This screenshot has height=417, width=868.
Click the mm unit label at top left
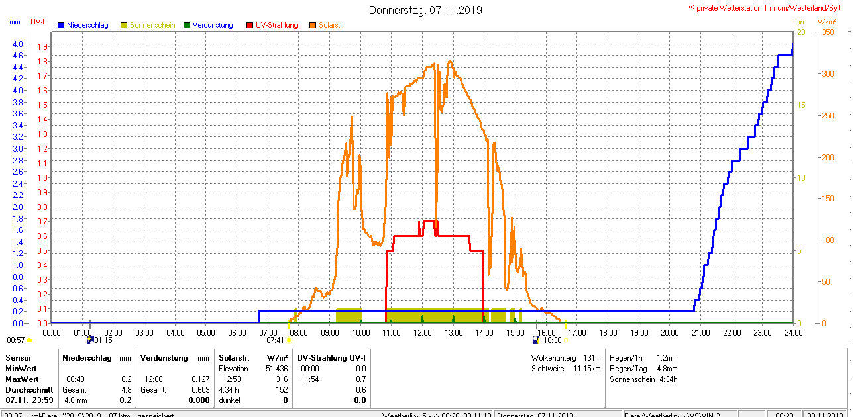(x=15, y=22)
